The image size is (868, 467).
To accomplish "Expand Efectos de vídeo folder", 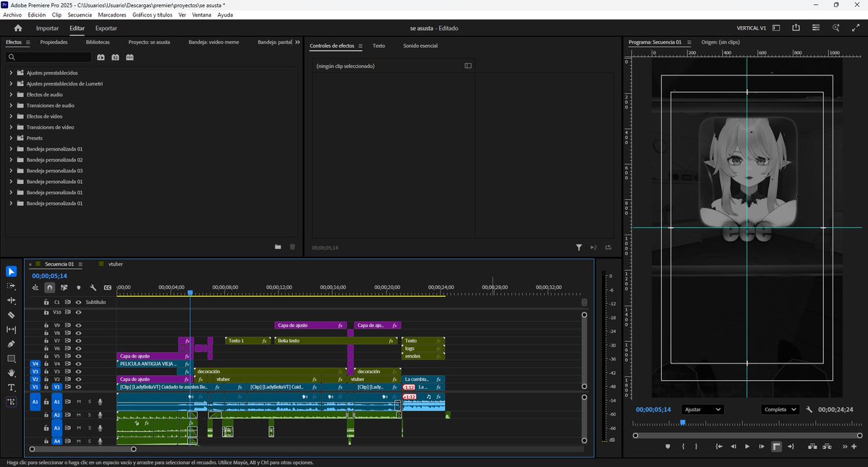I will coord(12,117).
